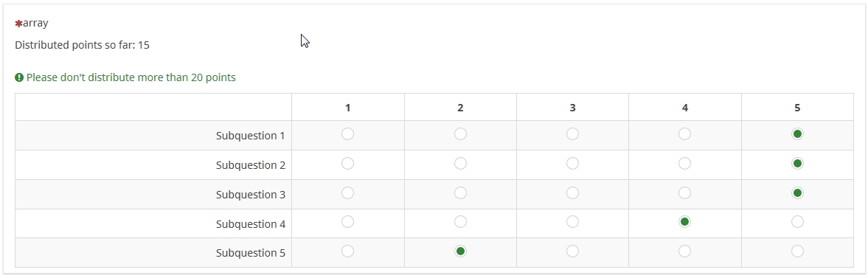Viewport: 868px width, 278px height.
Task: Select option 1 for Subquestion 1
Action: [x=347, y=134]
